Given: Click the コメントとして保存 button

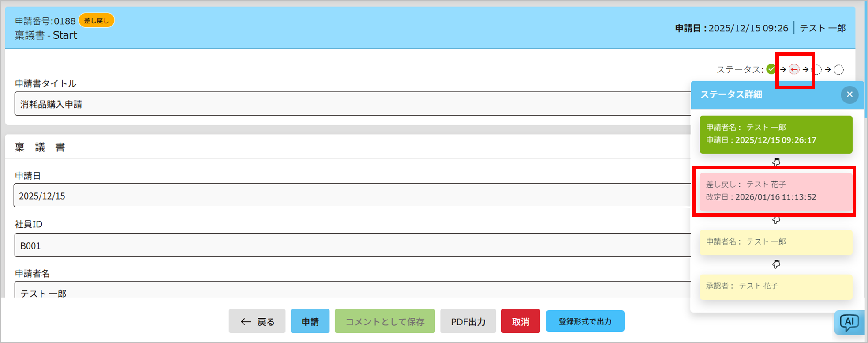Looking at the screenshot, I should (385, 321).
